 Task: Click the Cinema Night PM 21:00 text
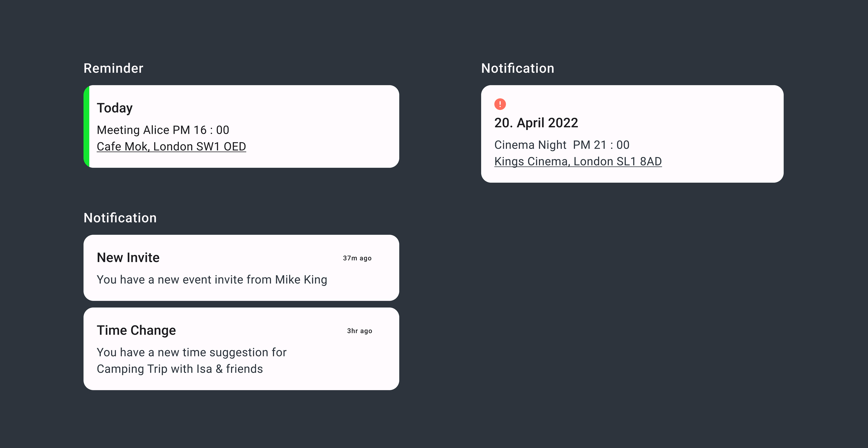pyautogui.click(x=562, y=145)
